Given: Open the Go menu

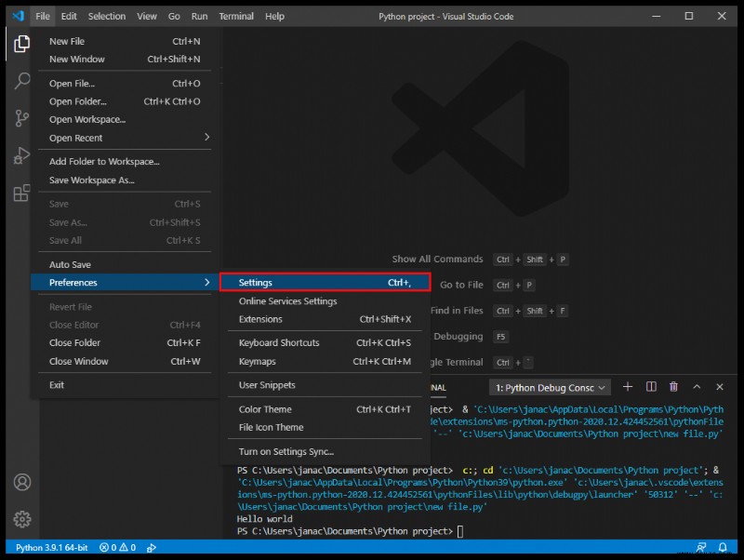Looking at the screenshot, I should (174, 16).
